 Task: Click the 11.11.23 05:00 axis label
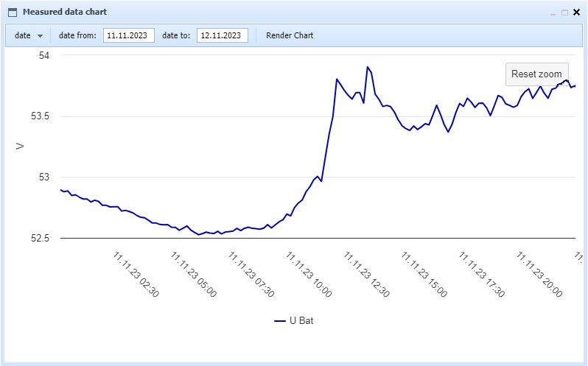click(x=194, y=275)
